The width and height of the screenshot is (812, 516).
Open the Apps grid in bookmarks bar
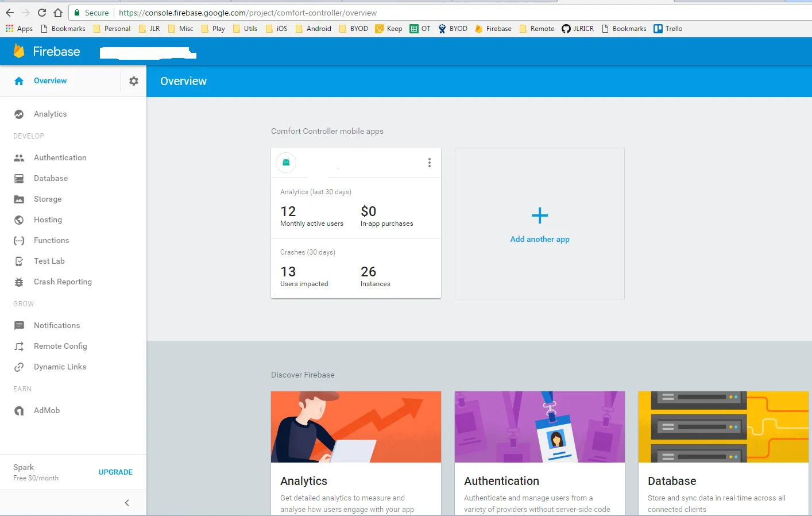pyautogui.click(x=19, y=29)
